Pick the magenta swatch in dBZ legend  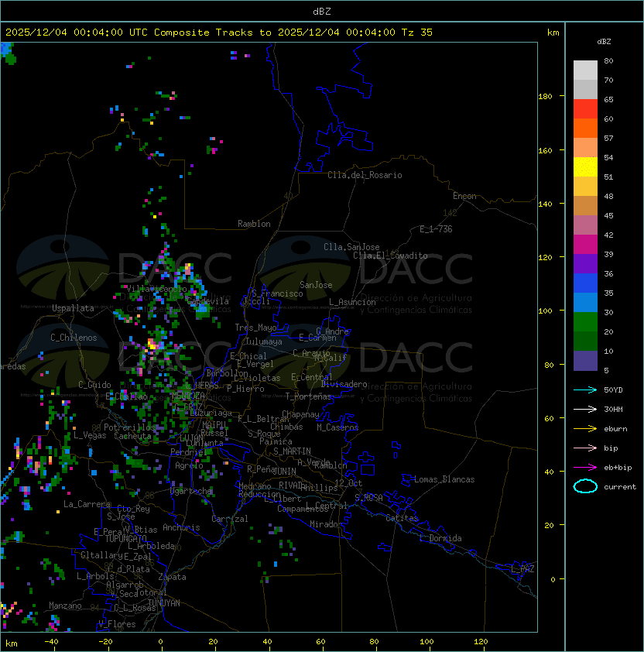coord(585,245)
